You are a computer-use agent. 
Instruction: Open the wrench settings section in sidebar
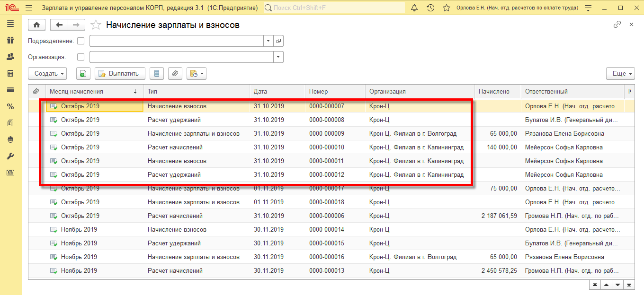[x=10, y=156]
